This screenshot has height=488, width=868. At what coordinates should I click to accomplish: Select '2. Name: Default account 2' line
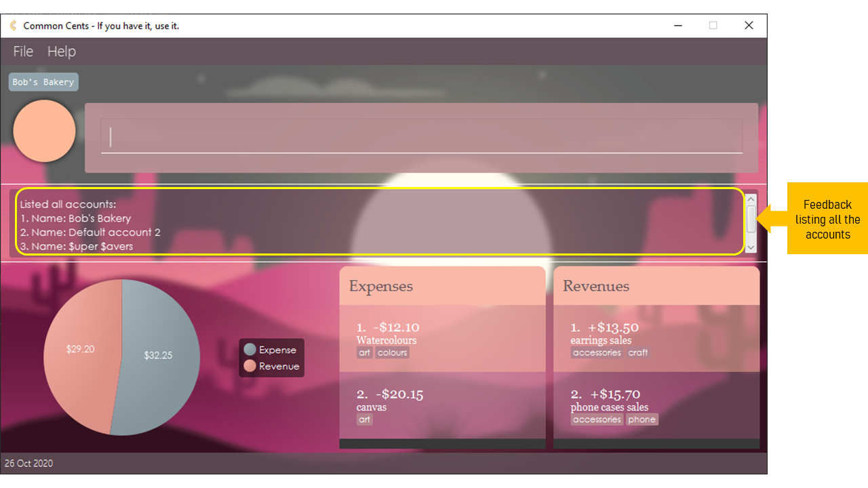pyautogui.click(x=90, y=232)
